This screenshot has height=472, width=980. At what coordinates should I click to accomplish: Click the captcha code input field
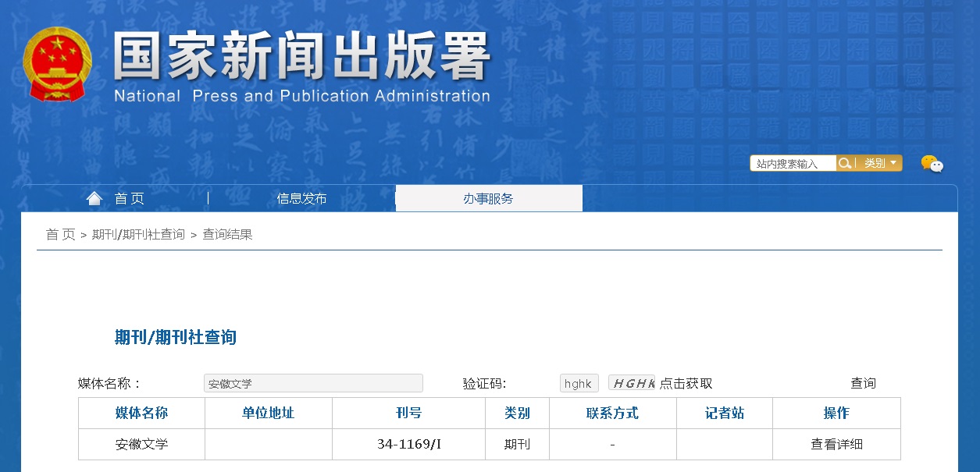[x=578, y=383]
